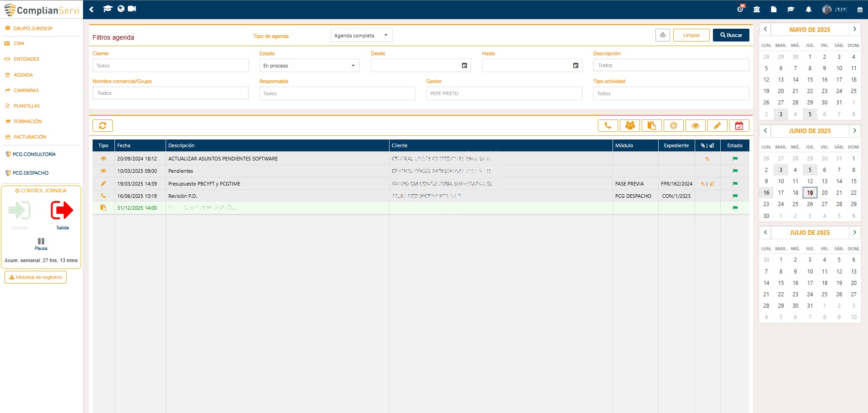The image size is (868, 413).
Task: Open FORMACIÓN in the sidebar
Action: pos(27,121)
